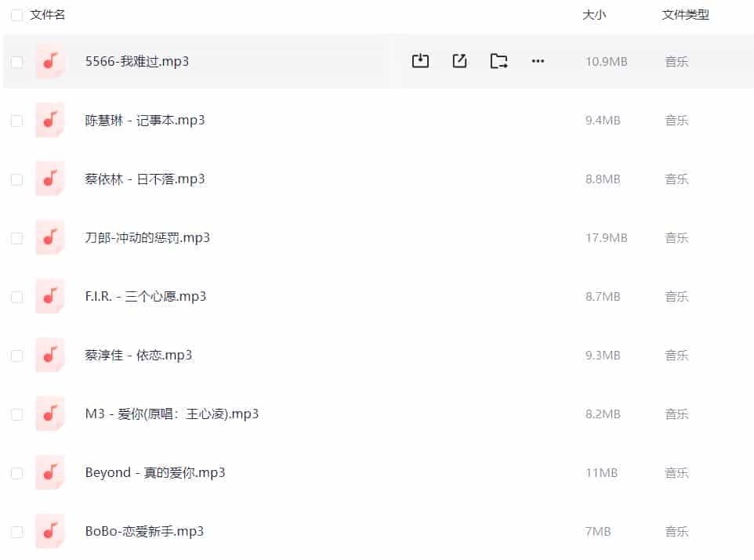Sort files by 大小 column header
The height and width of the screenshot is (560, 754).
[594, 15]
